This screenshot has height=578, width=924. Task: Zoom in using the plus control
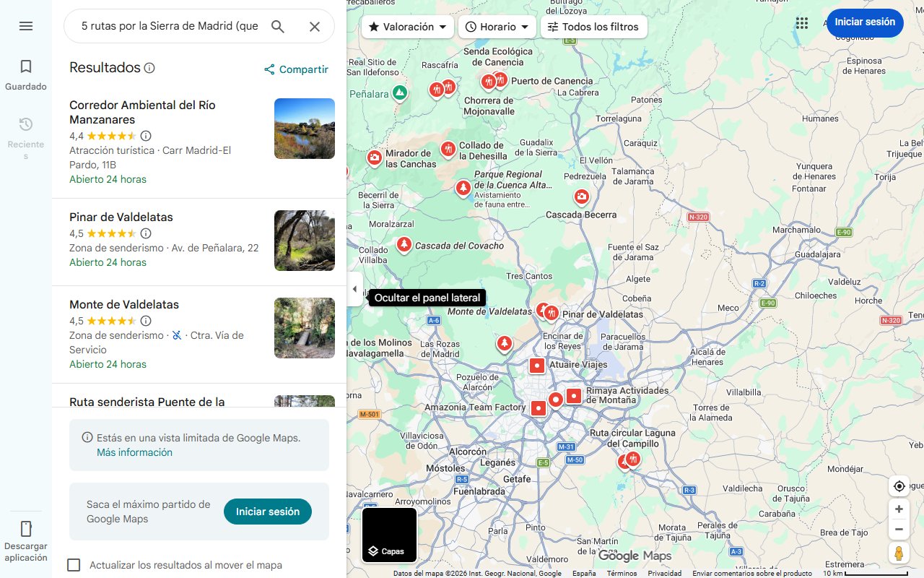pyautogui.click(x=899, y=509)
